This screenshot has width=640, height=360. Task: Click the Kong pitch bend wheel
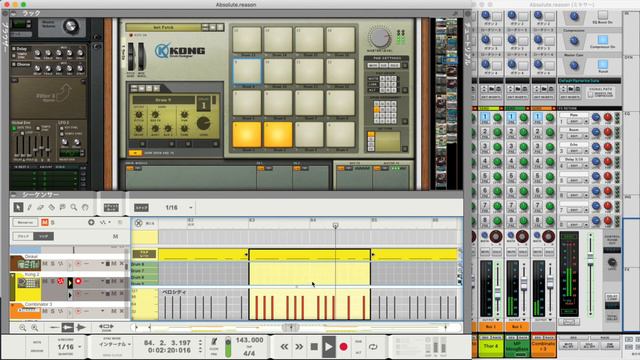click(131, 57)
